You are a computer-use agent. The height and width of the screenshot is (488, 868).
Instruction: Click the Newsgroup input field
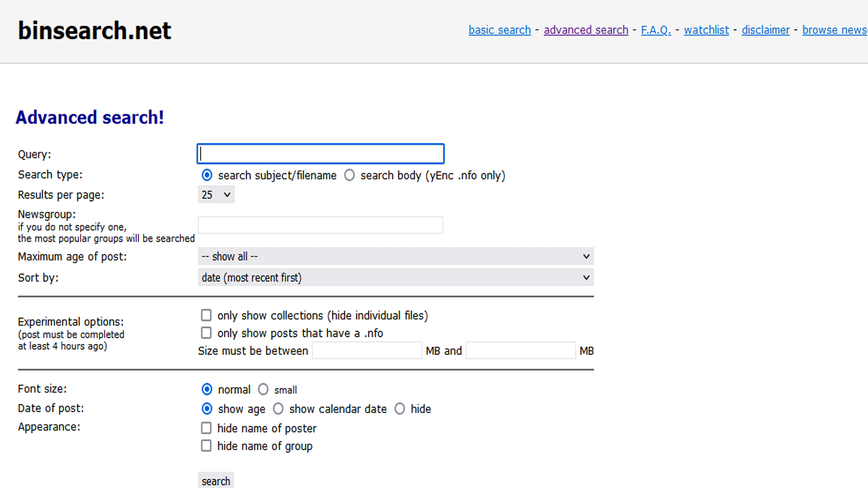[320, 225]
